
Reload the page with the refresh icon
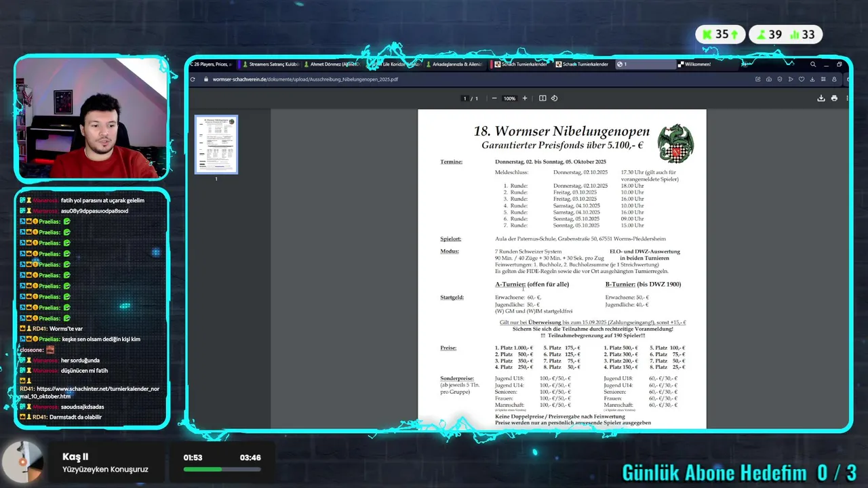[193, 79]
